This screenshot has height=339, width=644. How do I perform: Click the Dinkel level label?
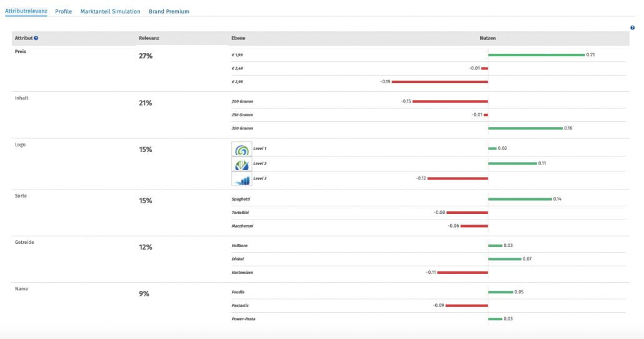pyautogui.click(x=237, y=259)
